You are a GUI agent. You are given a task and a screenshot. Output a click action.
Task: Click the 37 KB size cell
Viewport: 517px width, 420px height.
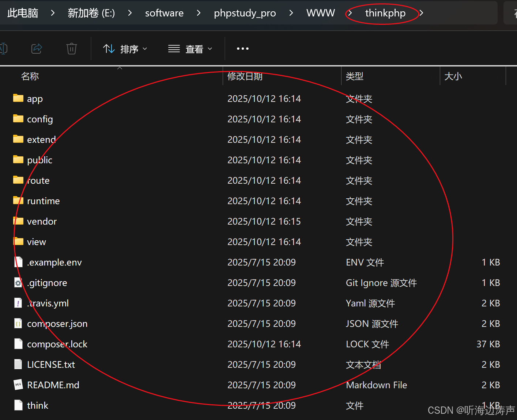(x=488, y=344)
